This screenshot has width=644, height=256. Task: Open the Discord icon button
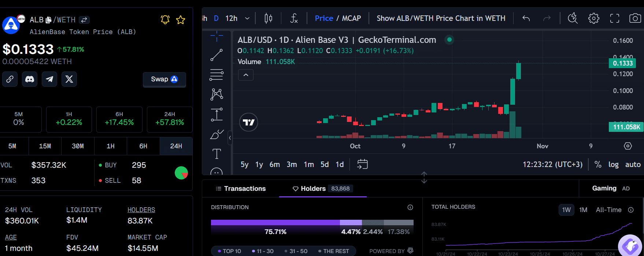(30, 79)
